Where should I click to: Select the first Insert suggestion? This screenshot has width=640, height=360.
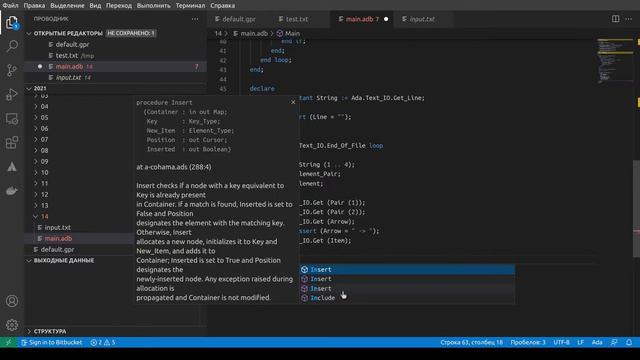[x=407, y=269]
